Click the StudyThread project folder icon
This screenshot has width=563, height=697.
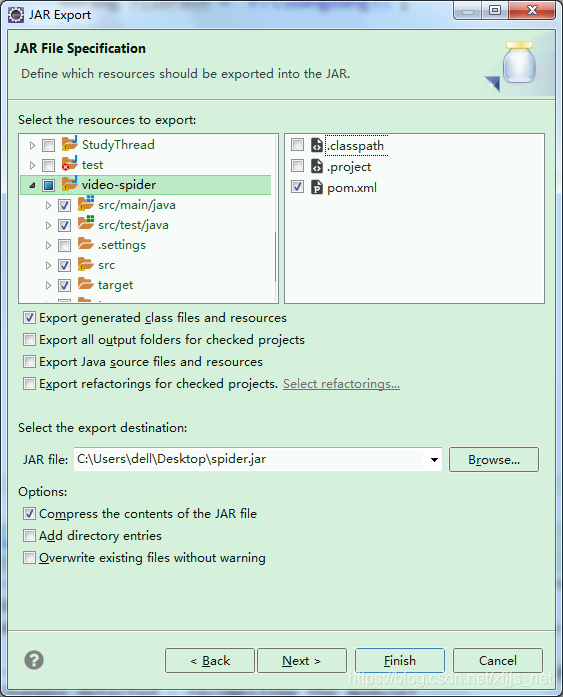[70, 144]
